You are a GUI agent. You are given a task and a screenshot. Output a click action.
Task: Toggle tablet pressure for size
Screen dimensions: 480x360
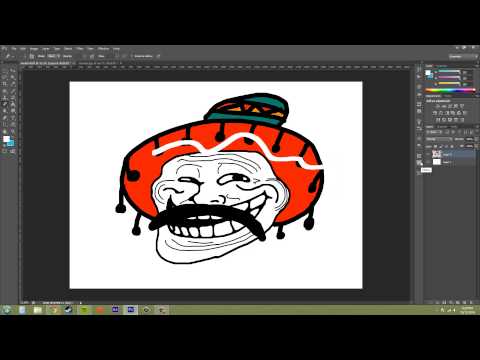click(x=158, y=56)
